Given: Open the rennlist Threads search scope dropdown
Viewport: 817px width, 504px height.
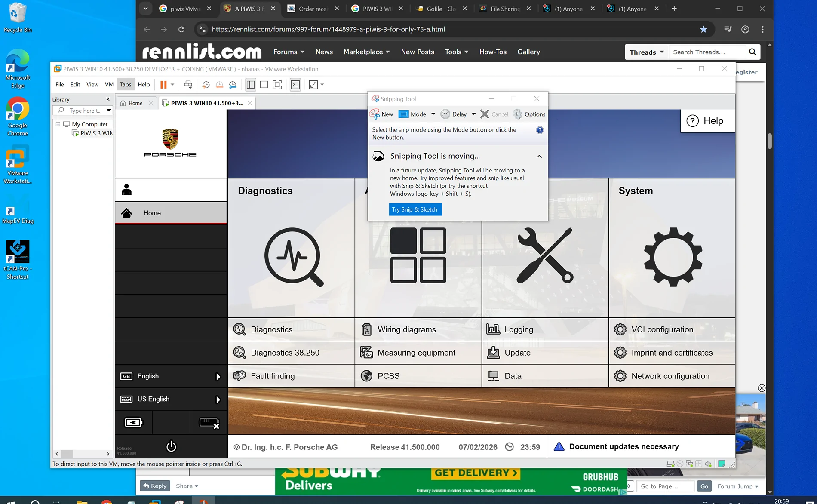Looking at the screenshot, I should tap(647, 52).
